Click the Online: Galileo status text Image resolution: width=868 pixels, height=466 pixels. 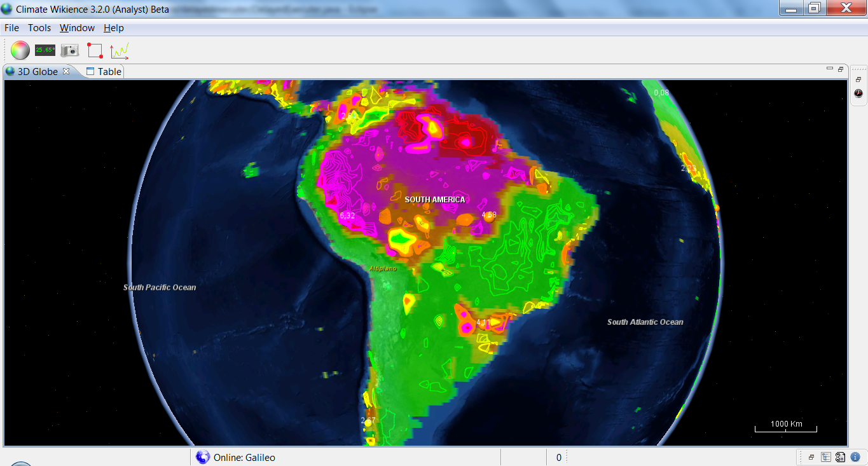tap(244, 457)
